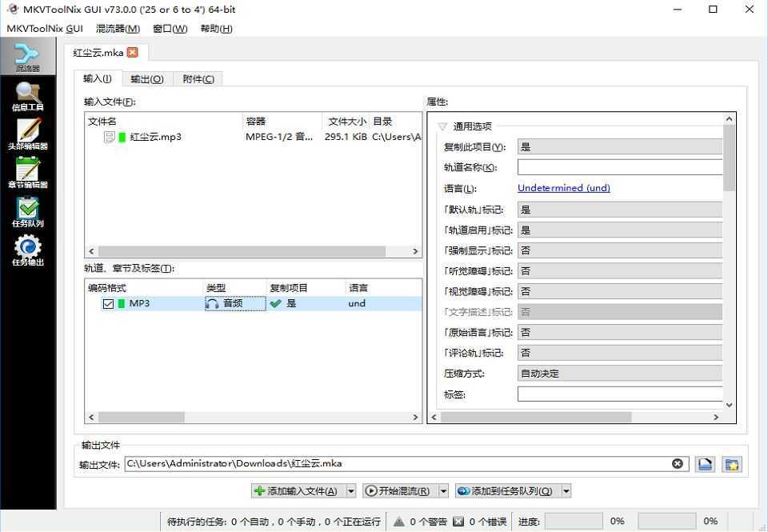Open the 混流器 menu in menu bar

pos(118,29)
